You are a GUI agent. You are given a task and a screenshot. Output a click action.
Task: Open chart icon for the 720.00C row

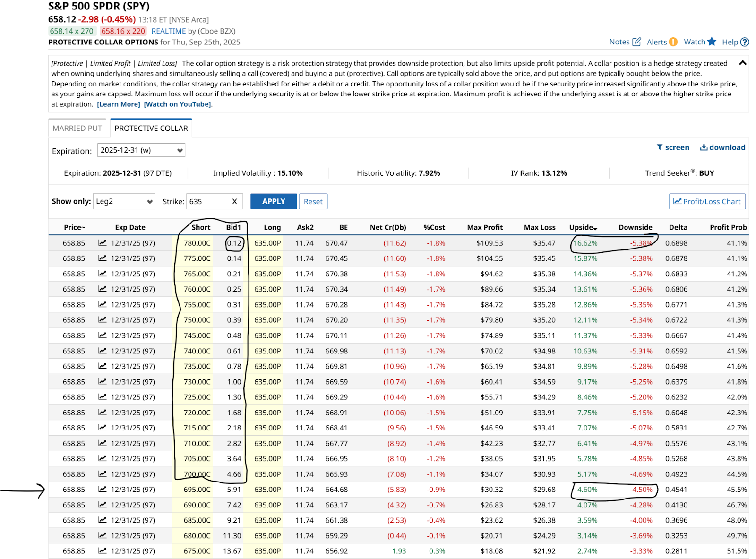point(102,413)
